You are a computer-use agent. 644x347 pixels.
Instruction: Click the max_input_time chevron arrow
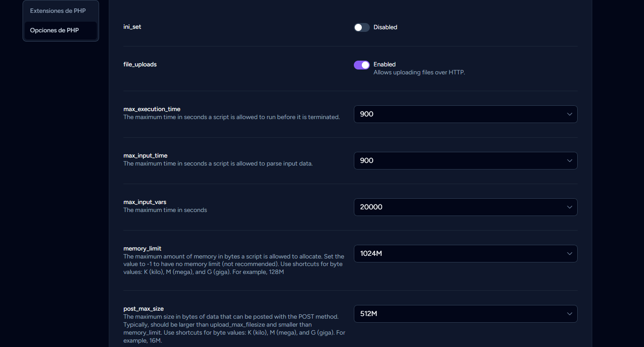[569, 161]
